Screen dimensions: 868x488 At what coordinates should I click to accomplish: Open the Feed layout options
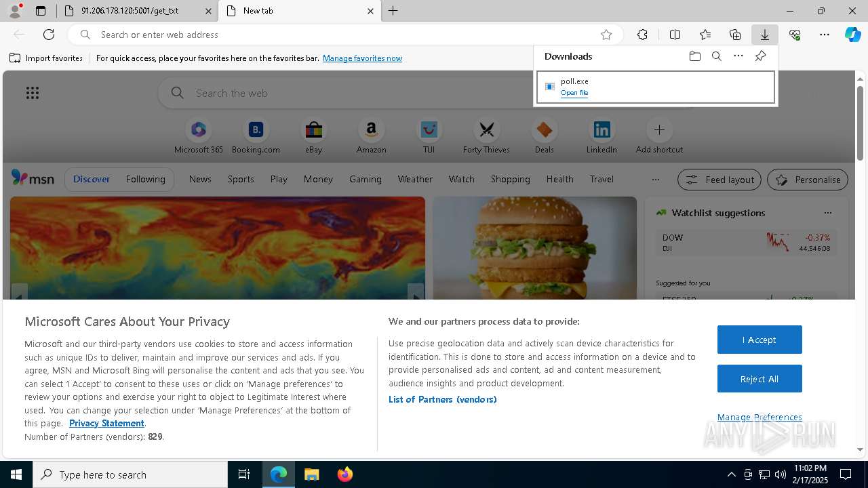tap(719, 180)
